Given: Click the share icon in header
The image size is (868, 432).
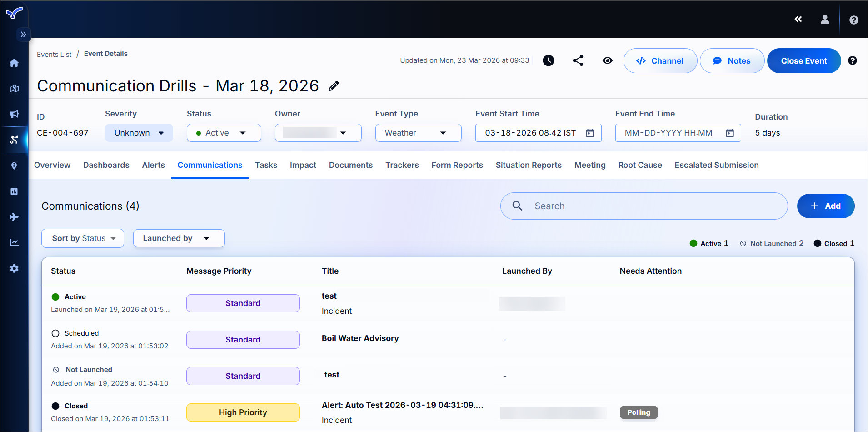Looking at the screenshot, I should click(x=578, y=60).
